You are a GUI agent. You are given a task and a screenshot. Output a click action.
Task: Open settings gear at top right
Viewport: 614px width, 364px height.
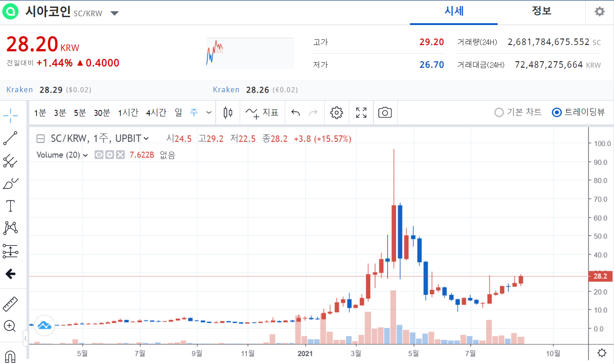point(600,12)
